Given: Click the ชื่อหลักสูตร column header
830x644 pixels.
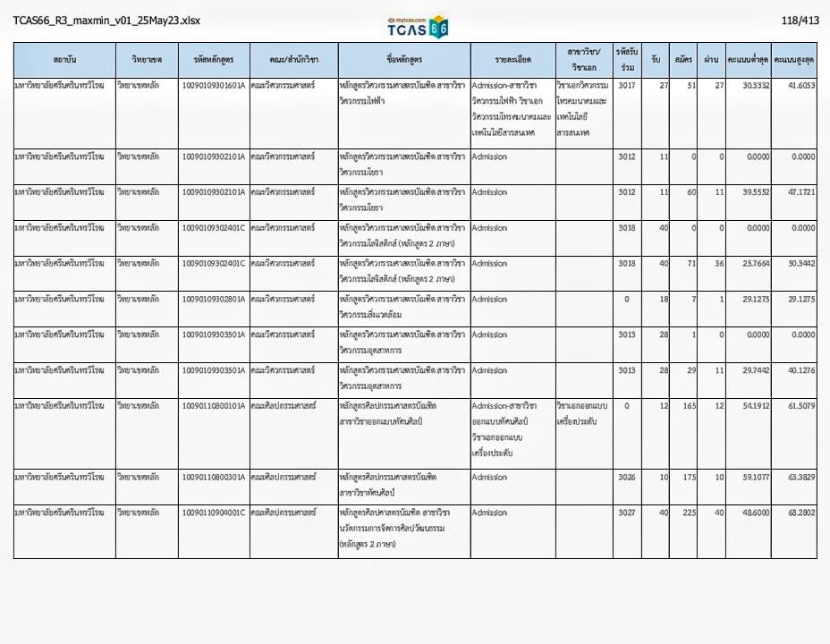Looking at the screenshot, I should click(403, 59).
